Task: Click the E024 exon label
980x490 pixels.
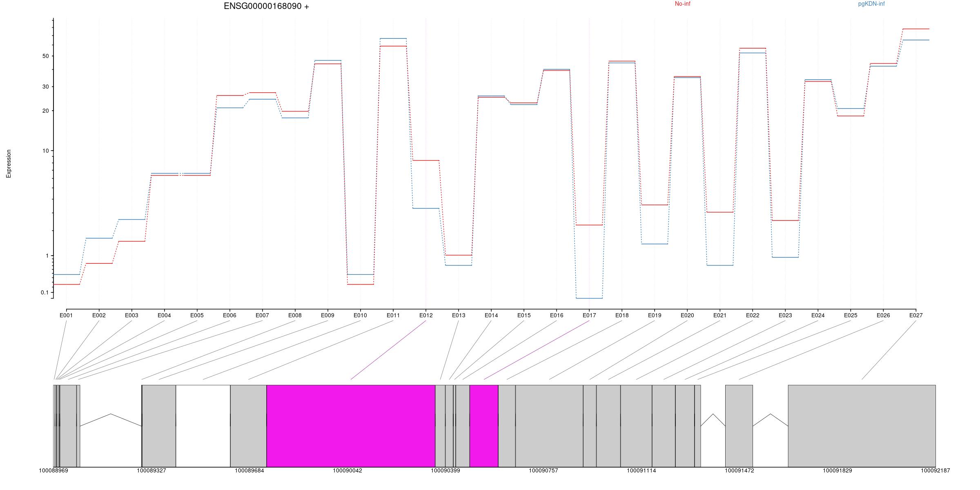Action: [818, 315]
